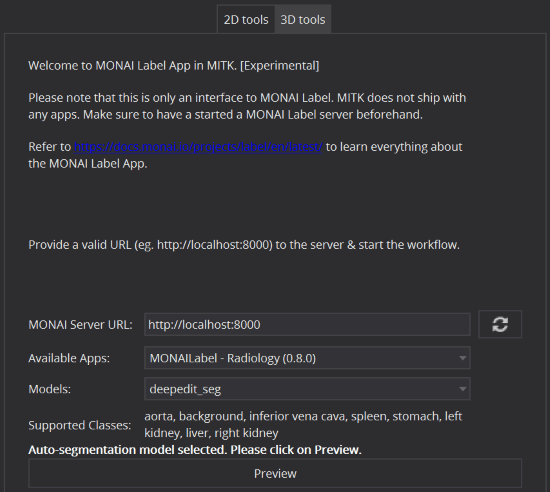Click the refresh server connection icon
Viewport: 550px width, 492px height.
[x=500, y=324]
